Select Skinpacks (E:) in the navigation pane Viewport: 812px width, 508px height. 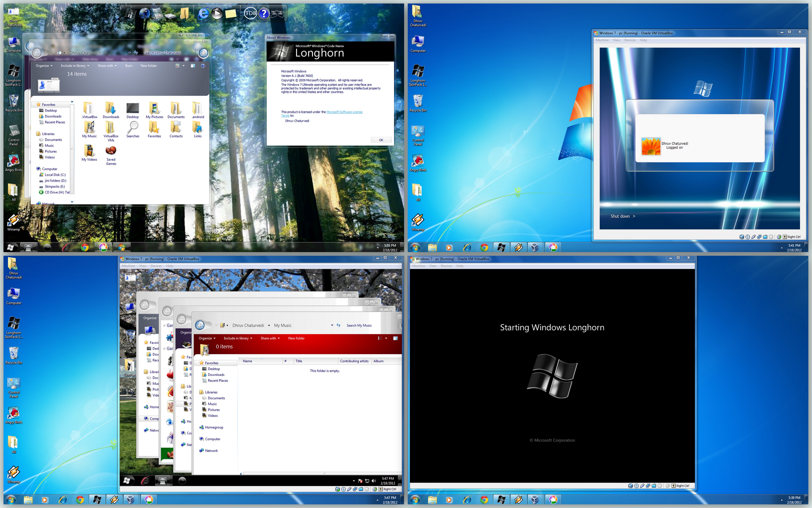(52, 187)
